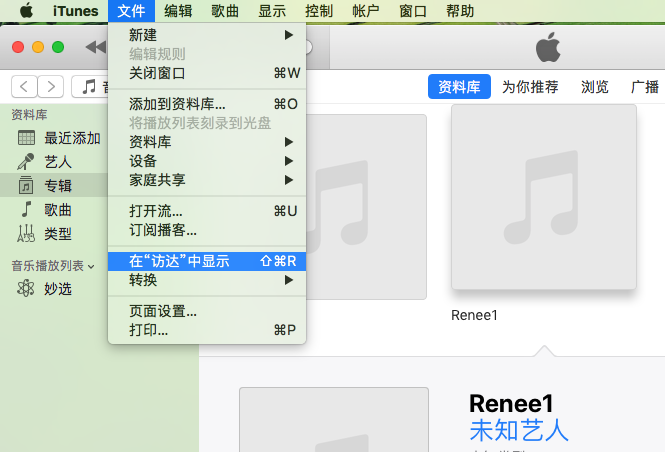665x452 pixels.
Task: Go back with the left chevron button
Action: click(x=24, y=86)
